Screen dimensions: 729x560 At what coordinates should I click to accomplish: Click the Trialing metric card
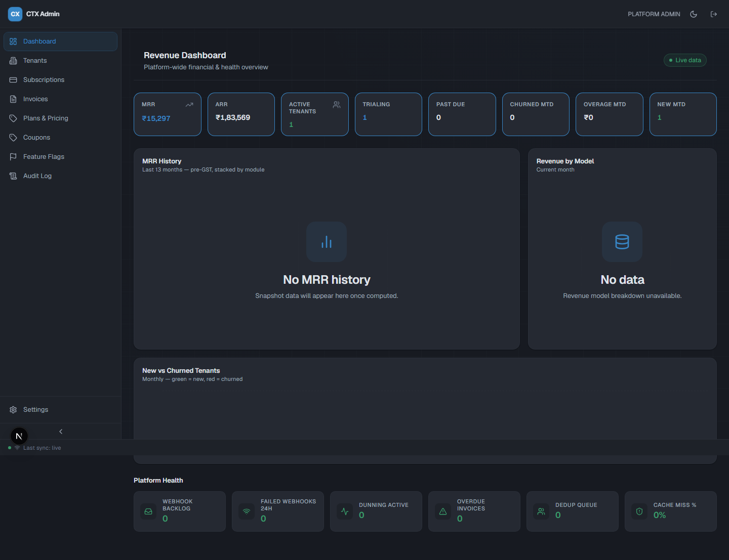point(388,114)
